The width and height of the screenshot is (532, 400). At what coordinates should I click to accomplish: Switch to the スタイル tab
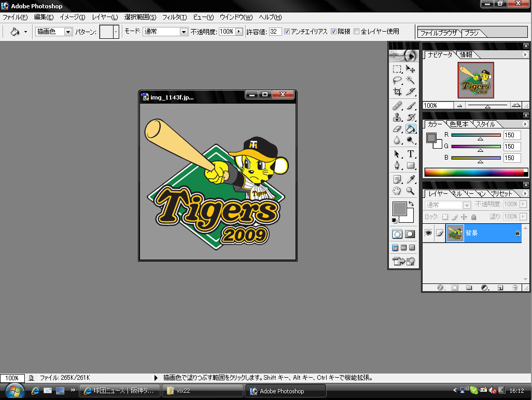pos(485,124)
